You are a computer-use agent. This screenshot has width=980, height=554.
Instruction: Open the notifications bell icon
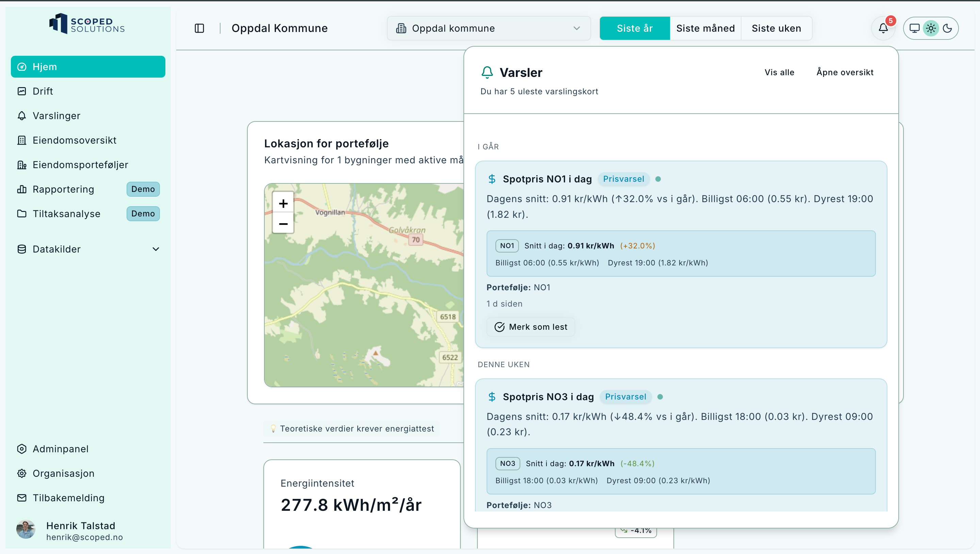click(x=883, y=28)
